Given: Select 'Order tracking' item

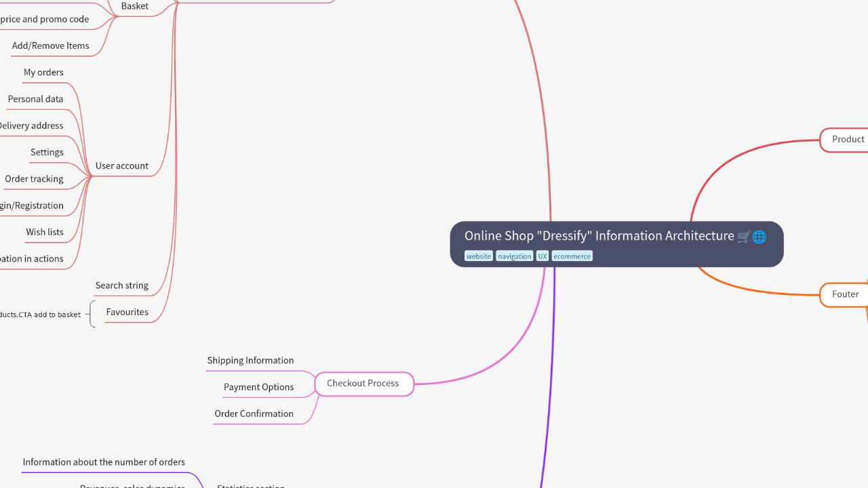Looking at the screenshot, I should (x=34, y=179).
